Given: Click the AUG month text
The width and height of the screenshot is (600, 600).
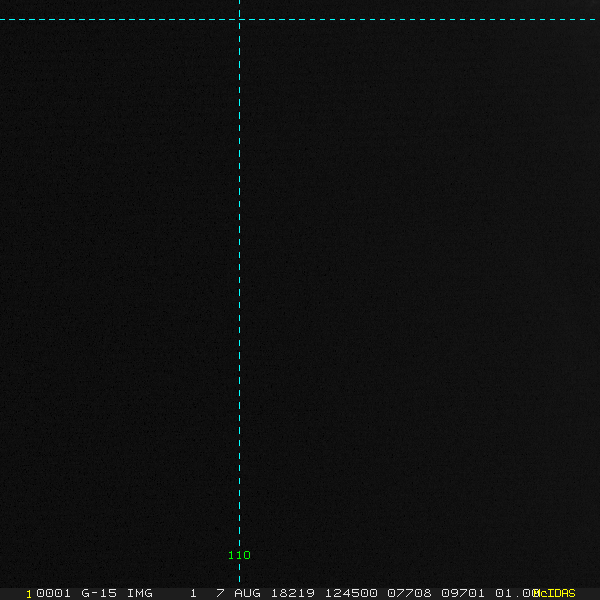Looking at the screenshot, I should pos(247,593).
